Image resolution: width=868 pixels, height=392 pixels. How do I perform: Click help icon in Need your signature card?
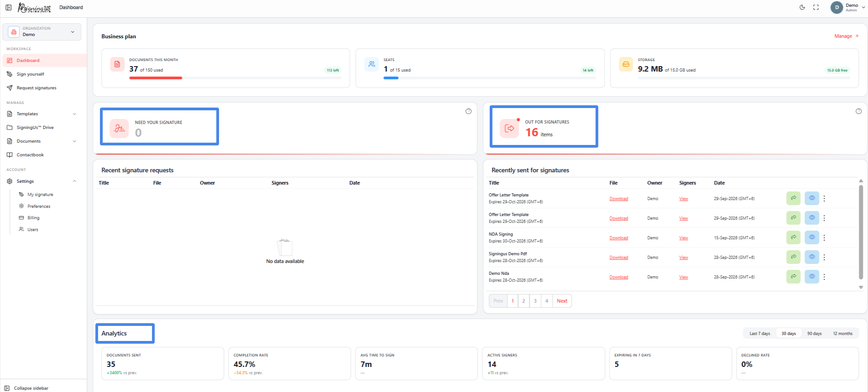click(468, 111)
